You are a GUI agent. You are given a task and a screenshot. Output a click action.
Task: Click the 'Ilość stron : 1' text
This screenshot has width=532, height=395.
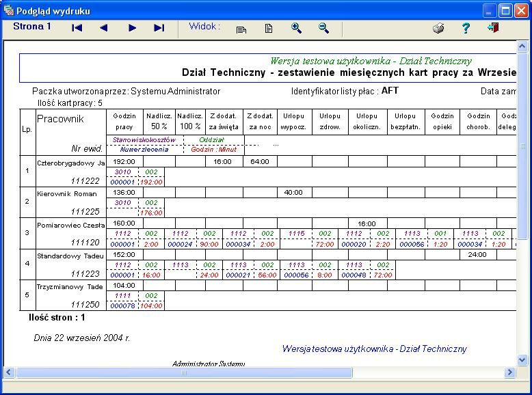[57, 318]
